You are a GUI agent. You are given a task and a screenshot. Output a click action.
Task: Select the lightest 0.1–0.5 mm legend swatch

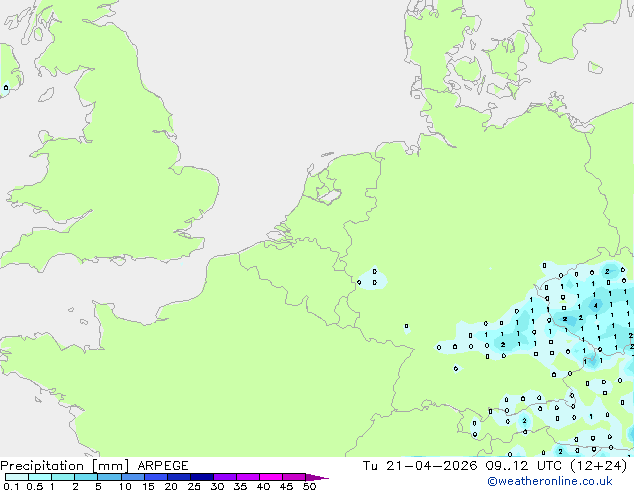17,477
